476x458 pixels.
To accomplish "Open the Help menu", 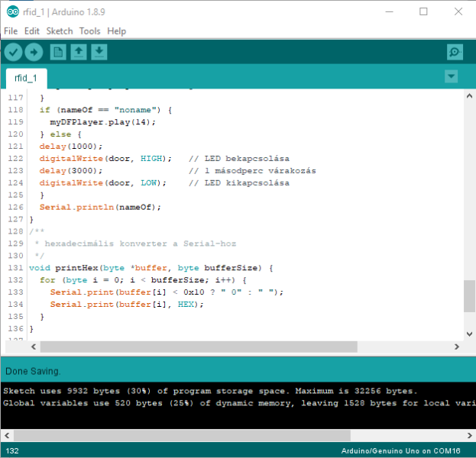I will click(116, 31).
